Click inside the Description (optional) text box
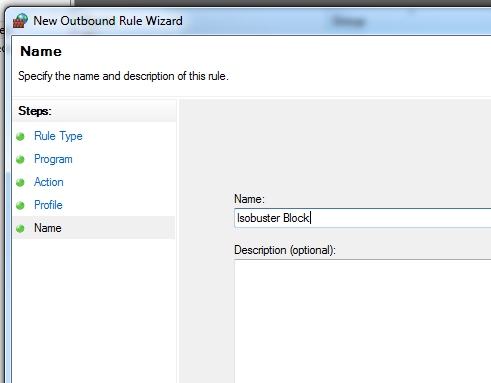Image resolution: width=491 pixels, height=383 pixels. point(363,321)
